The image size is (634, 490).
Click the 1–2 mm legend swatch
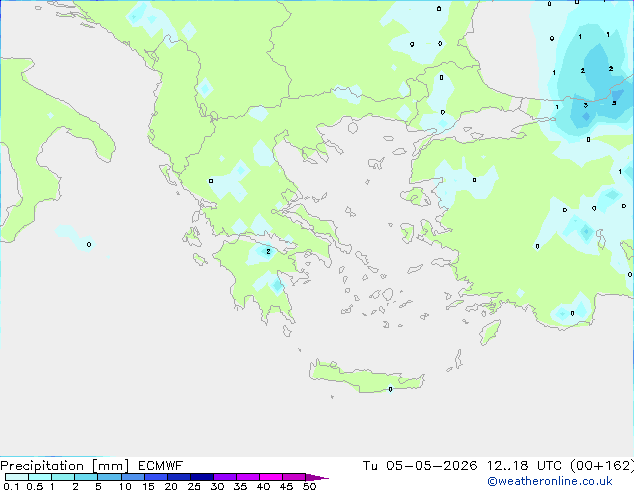[x=63, y=477]
